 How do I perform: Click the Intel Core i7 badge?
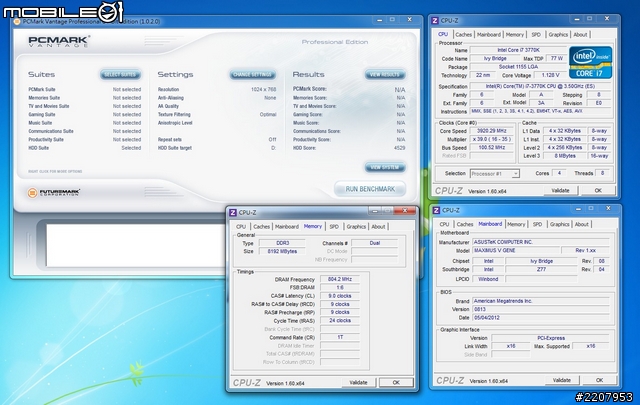click(591, 62)
